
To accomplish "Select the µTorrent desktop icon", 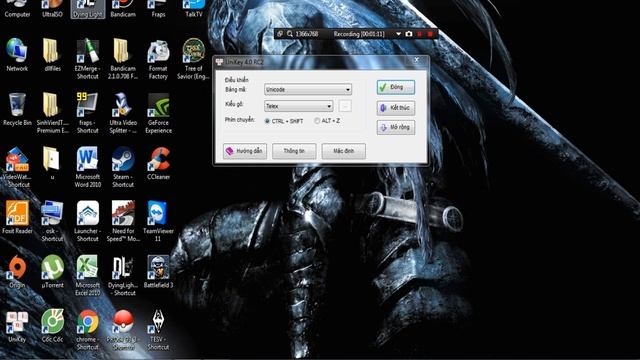I will [x=52, y=272].
